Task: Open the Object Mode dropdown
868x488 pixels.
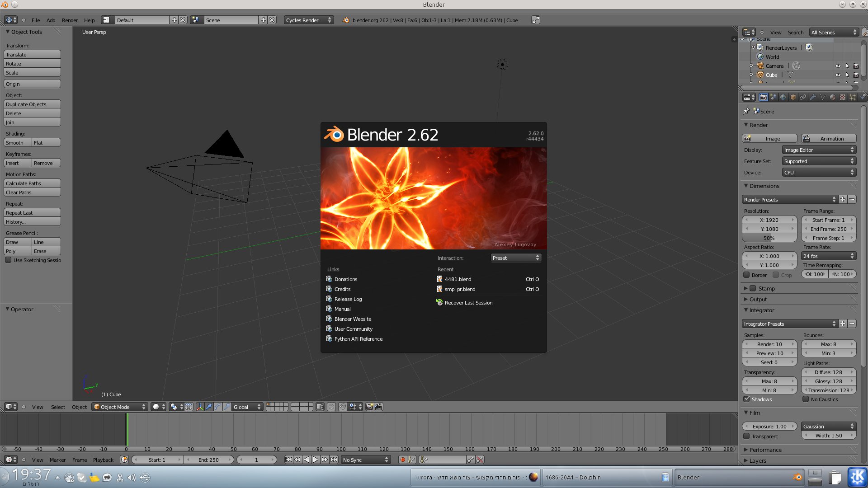Action: (120, 407)
